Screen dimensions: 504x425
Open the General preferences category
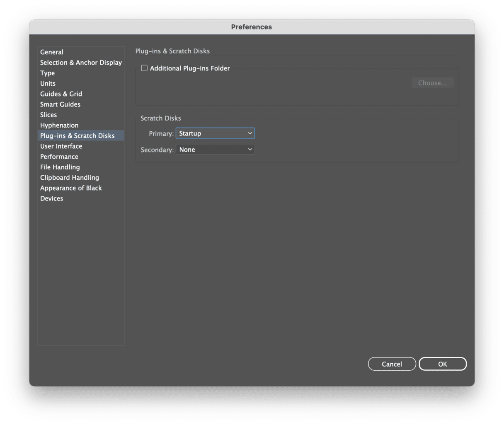81,52
